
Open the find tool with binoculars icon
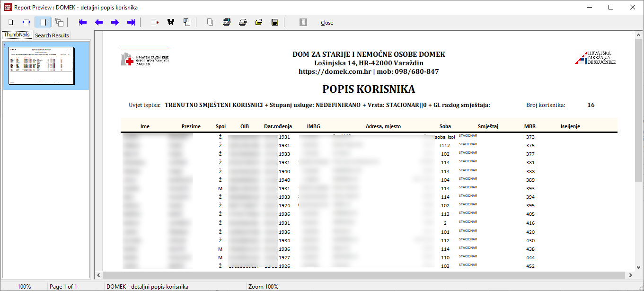[x=171, y=22]
